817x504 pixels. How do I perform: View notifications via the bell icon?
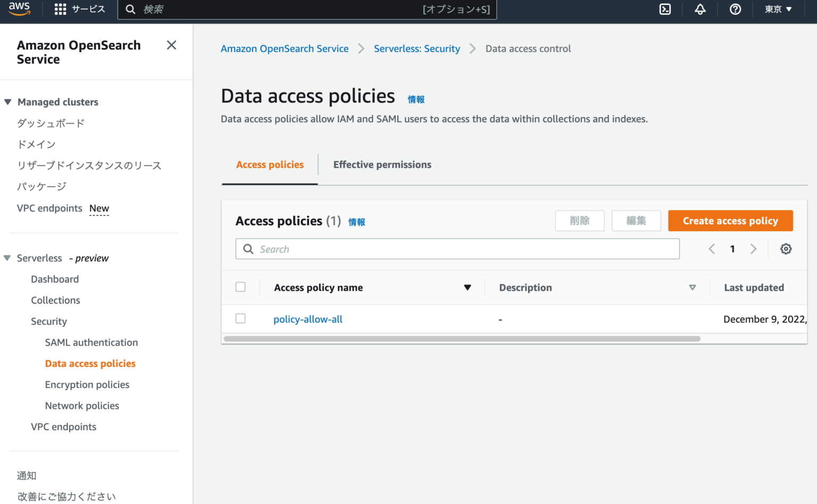point(700,9)
